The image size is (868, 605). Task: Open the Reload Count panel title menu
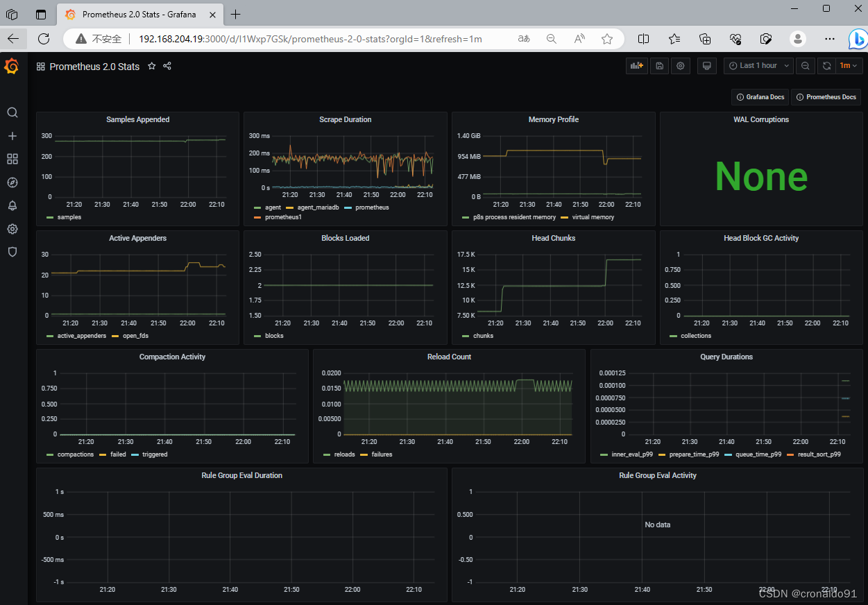pos(449,357)
